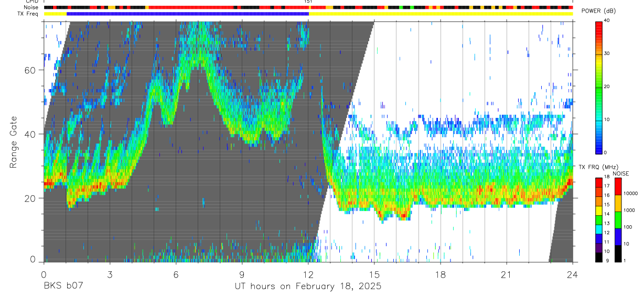Click the green 13-14 MHz TX FRQ swatch
Viewport: 644px width, 297px height.
point(598,220)
